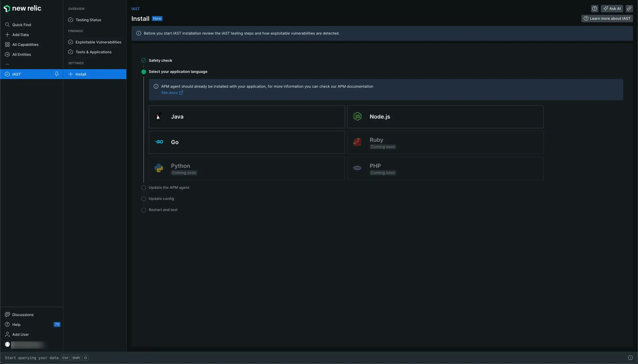Screen dimensions: 638x364
Task: Open the IAST Overview menu
Action: pyautogui.click(x=76, y=9)
